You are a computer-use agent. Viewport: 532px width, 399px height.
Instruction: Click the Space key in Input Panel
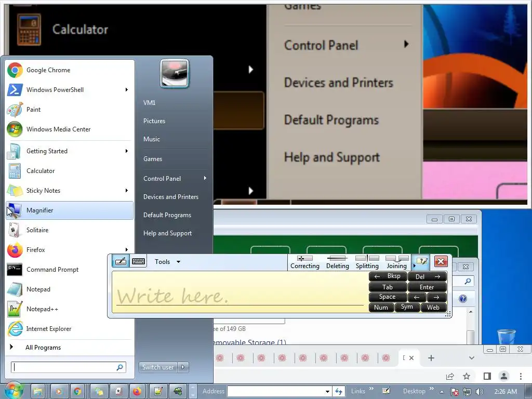388,297
